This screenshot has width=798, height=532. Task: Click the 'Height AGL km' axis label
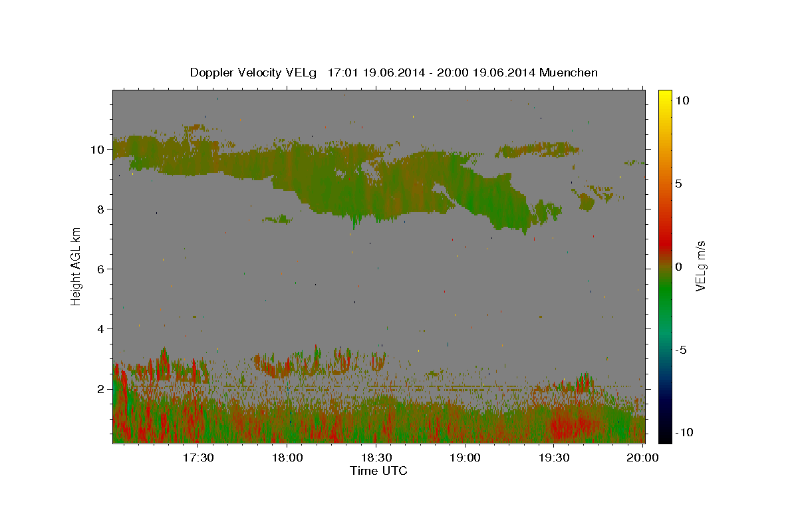coord(76,266)
